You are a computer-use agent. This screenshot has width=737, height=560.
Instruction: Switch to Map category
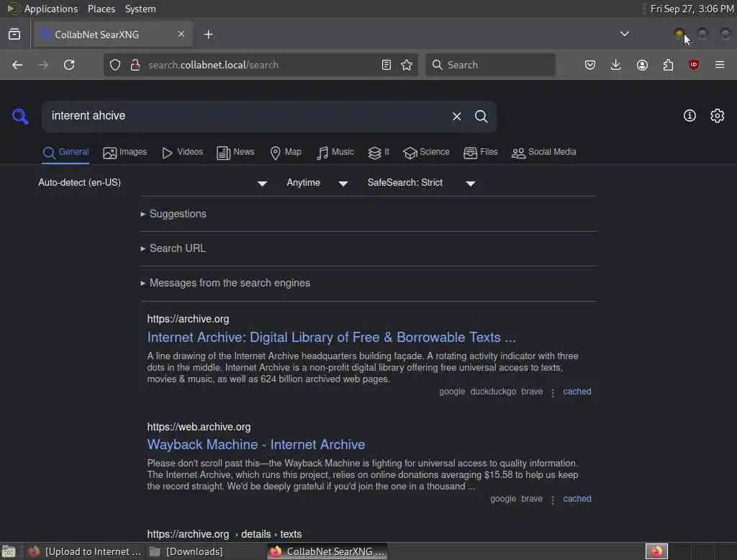coord(286,153)
